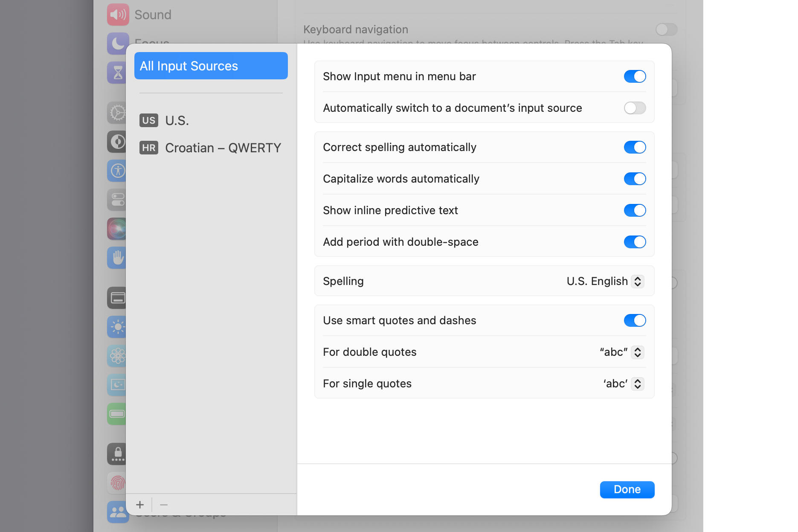Open the Displays sun icon in the sidebar

point(116,327)
